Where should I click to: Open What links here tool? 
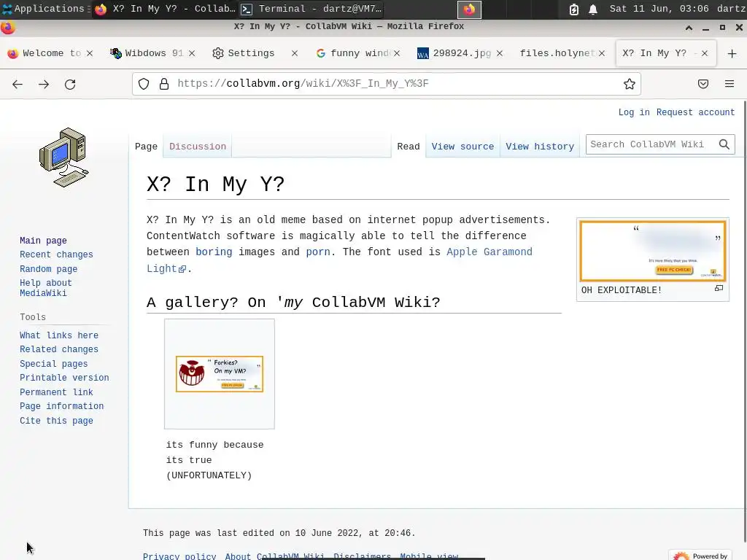(x=59, y=335)
